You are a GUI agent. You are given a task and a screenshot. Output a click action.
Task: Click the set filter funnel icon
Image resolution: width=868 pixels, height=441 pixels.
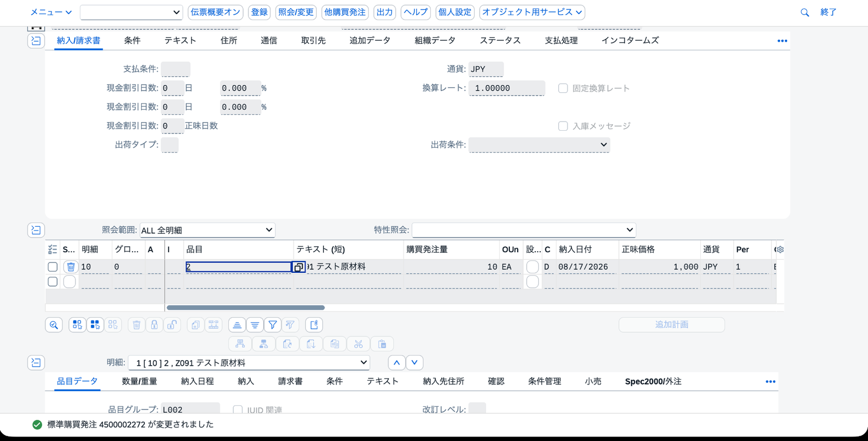tap(272, 325)
